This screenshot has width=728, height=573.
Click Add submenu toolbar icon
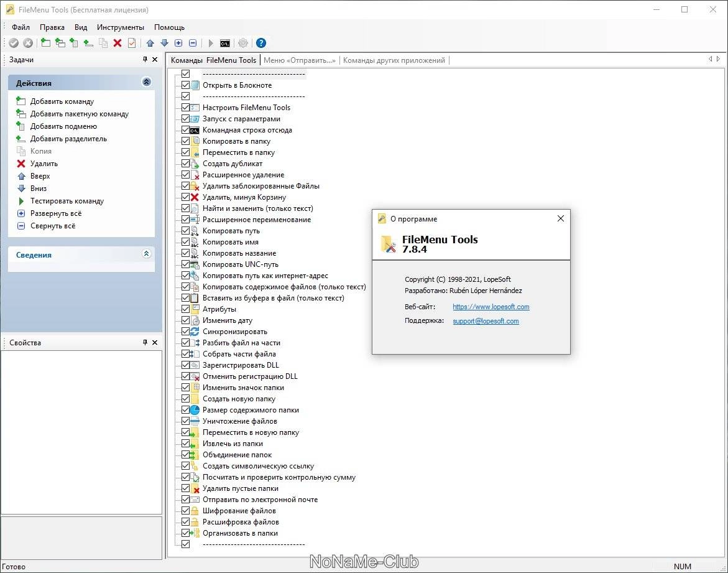tap(74, 43)
